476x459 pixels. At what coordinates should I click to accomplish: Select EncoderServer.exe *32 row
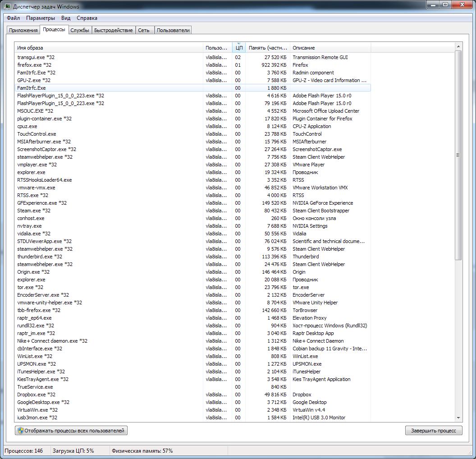[x=193, y=295]
